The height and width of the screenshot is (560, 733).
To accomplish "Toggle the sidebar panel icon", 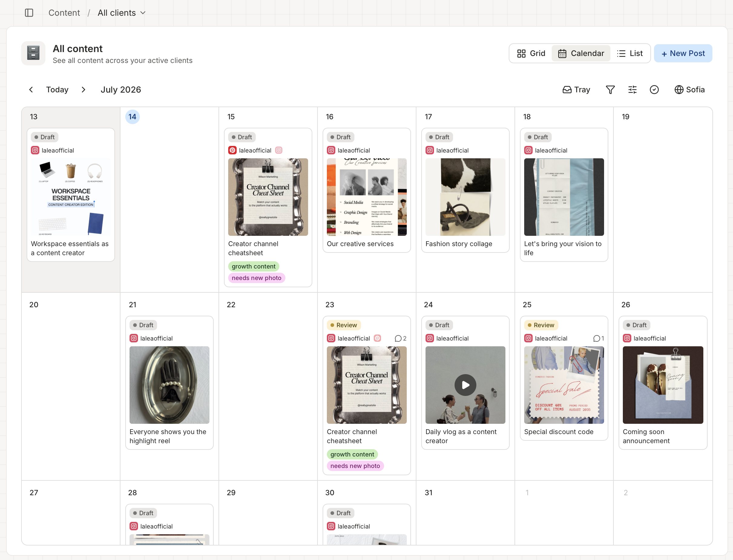I will pos(29,13).
